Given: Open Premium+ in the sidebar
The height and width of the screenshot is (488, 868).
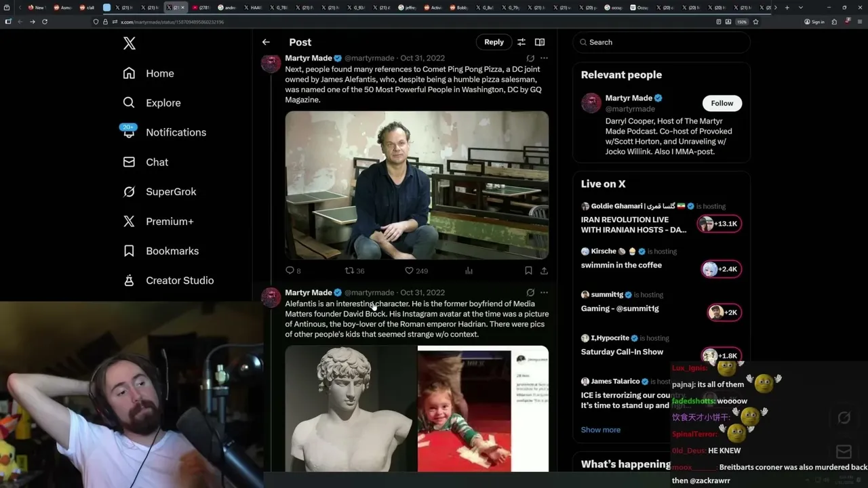Looking at the screenshot, I should (x=158, y=222).
